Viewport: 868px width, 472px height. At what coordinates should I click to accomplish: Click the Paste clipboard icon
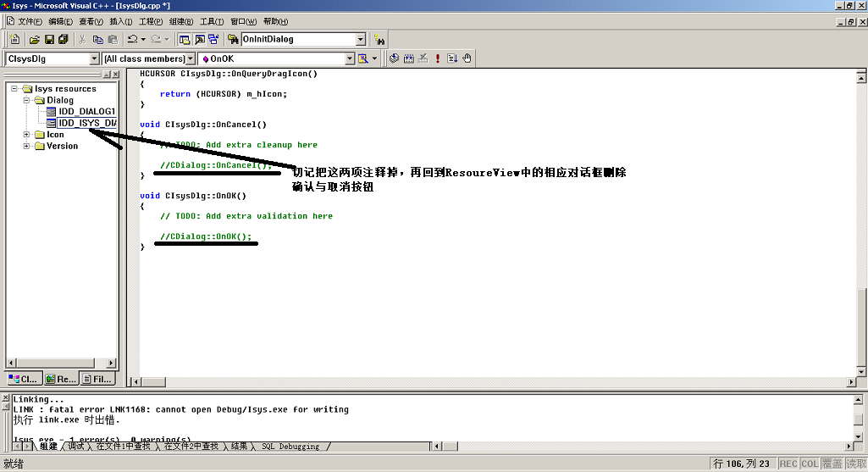113,39
